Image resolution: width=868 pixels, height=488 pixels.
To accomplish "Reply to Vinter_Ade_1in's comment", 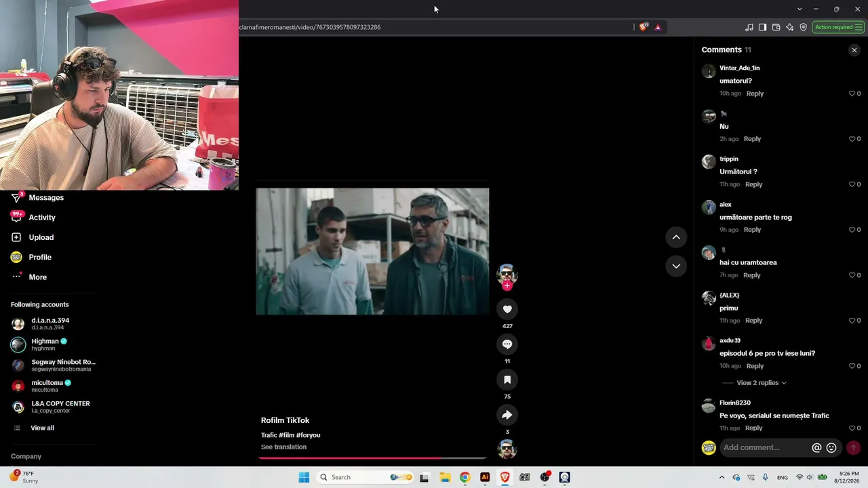I will (755, 94).
